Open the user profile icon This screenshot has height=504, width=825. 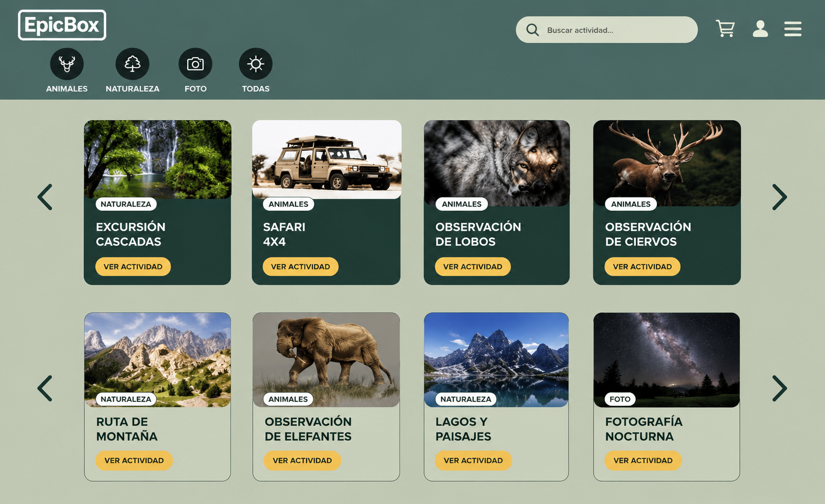tap(760, 29)
